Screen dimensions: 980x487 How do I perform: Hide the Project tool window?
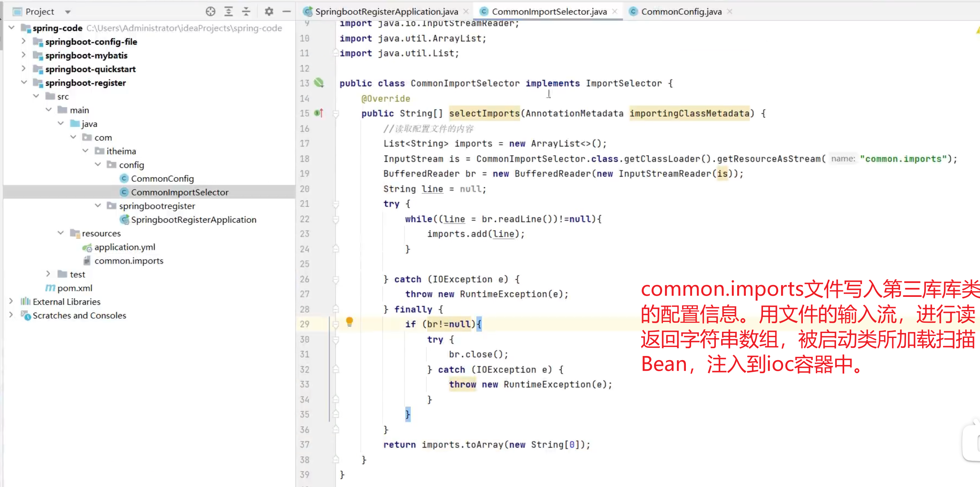tap(286, 11)
